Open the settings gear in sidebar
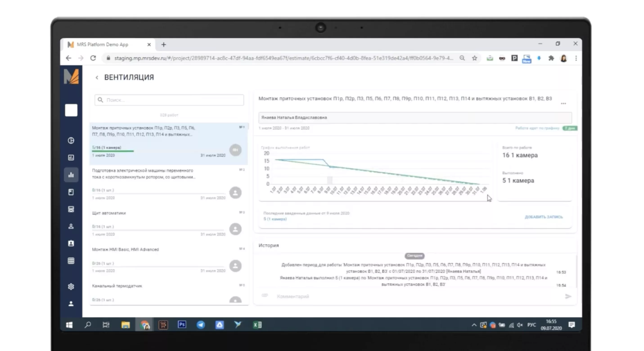The width and height of the screenshot is (644, 351). coord(71,286)
